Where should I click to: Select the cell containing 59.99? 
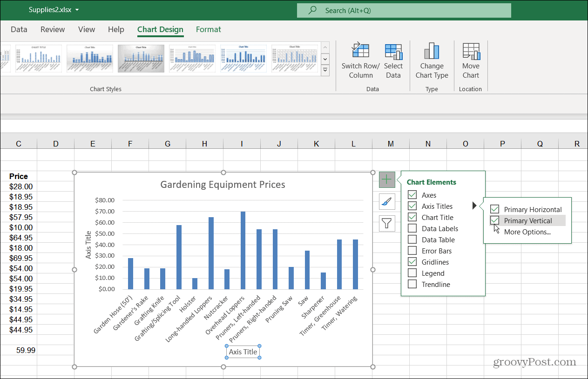click(x=19, y=350)
